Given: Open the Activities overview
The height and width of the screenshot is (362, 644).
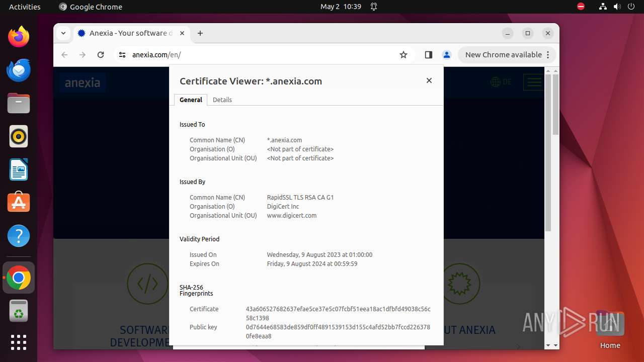Looking at the screenshot, I should click(25, 7).
